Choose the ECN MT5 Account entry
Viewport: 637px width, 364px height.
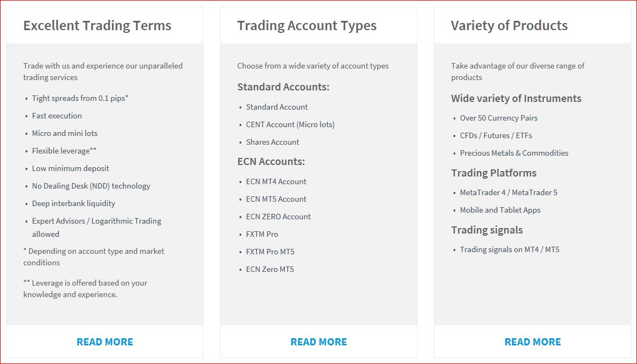click(x=276, y=199)
